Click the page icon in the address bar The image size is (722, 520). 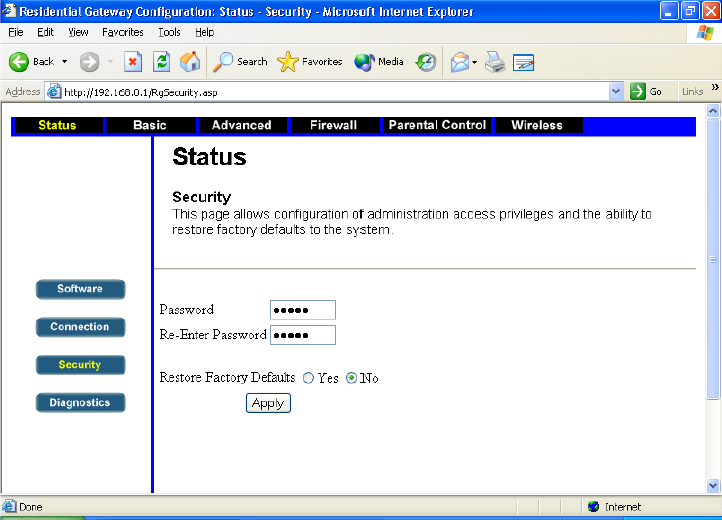coord(54,91)
